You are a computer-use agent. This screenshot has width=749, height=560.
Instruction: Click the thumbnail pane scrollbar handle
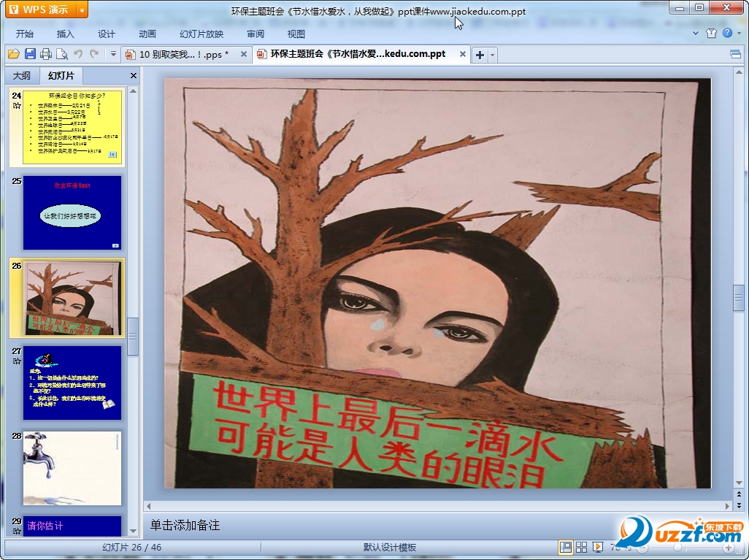134,337
